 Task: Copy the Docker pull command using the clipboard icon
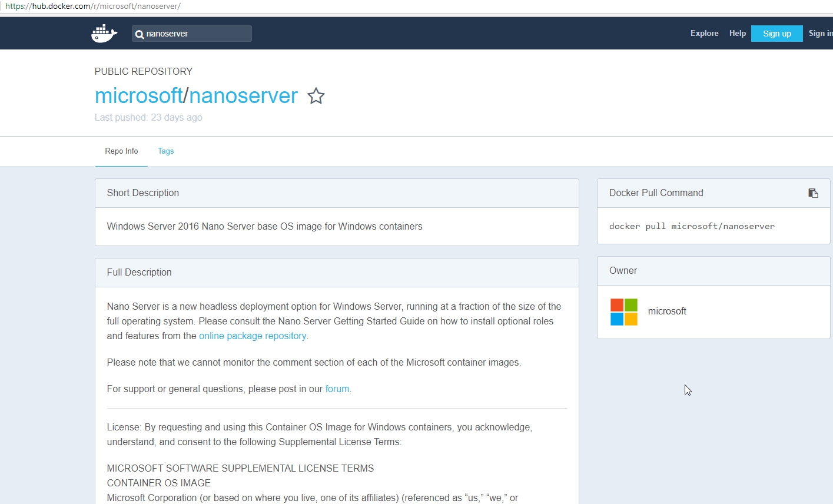point(813,193)
